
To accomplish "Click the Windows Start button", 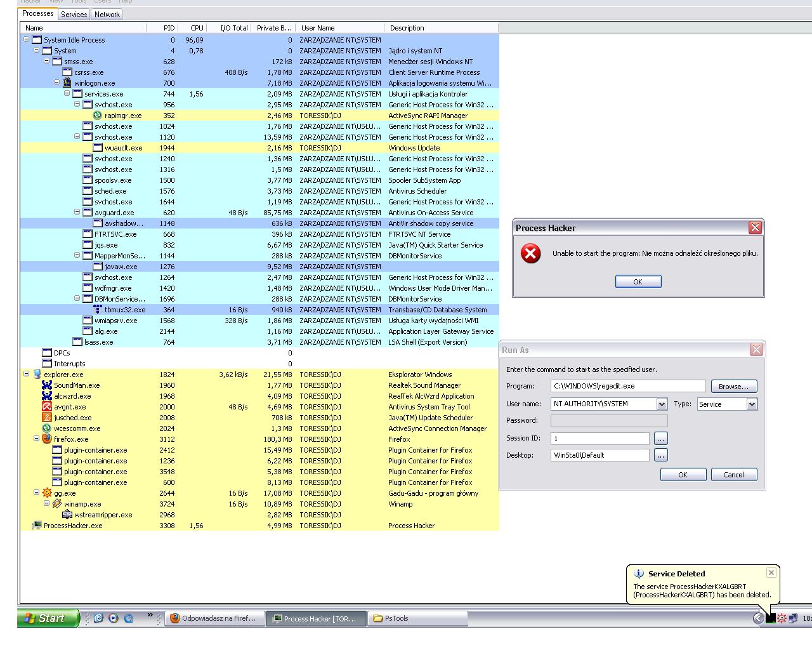I will 48,618.
